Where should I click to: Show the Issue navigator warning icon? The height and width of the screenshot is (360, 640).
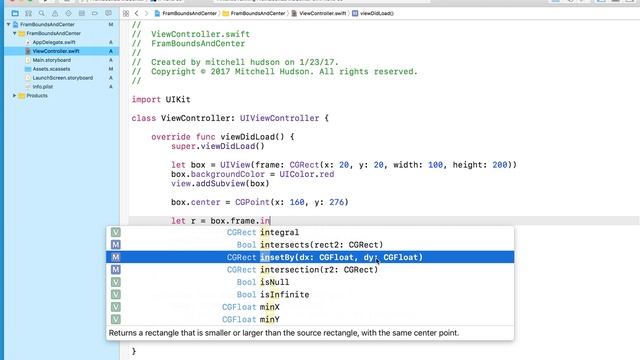pyautogui.click(x=55, y=13)
